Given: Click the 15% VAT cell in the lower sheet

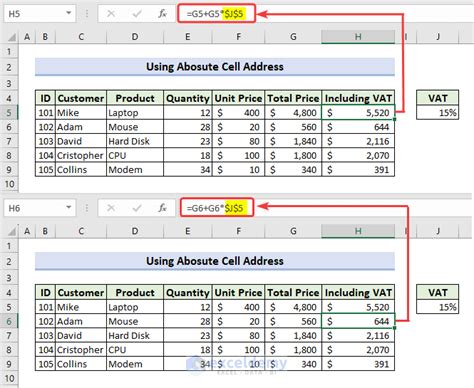Looking at the screenshot, I should pyautogui.click(x=438, y=307).
